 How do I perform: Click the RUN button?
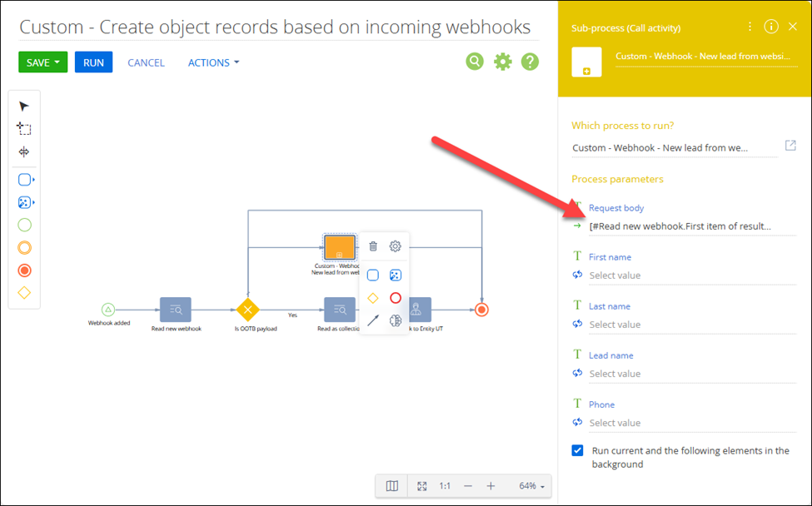(x=93, y=62)
